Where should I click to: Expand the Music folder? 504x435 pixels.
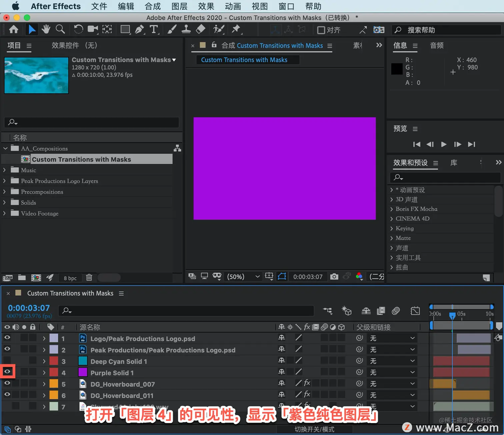click(x=5, y=170)
